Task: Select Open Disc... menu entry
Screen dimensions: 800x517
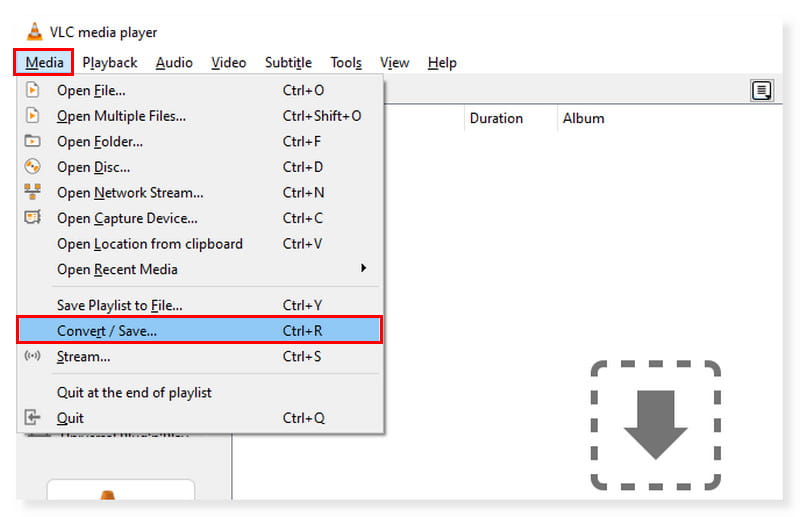Action: [x=200, y=167]
